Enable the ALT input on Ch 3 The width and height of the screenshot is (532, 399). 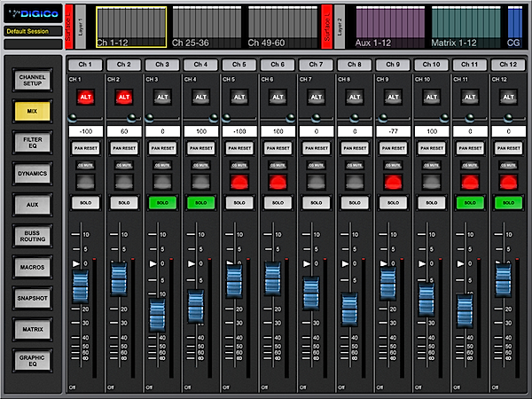point(162,98)
